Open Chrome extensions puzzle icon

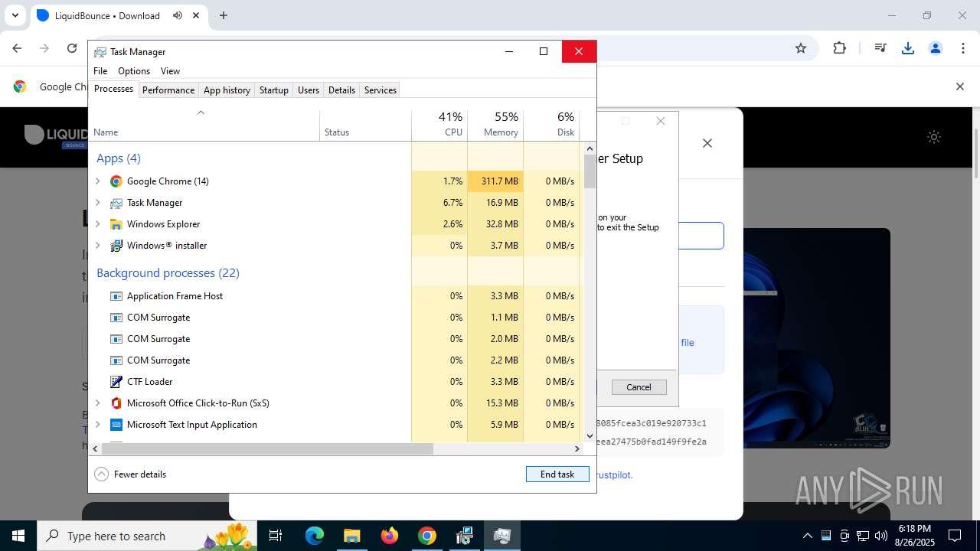839,48
